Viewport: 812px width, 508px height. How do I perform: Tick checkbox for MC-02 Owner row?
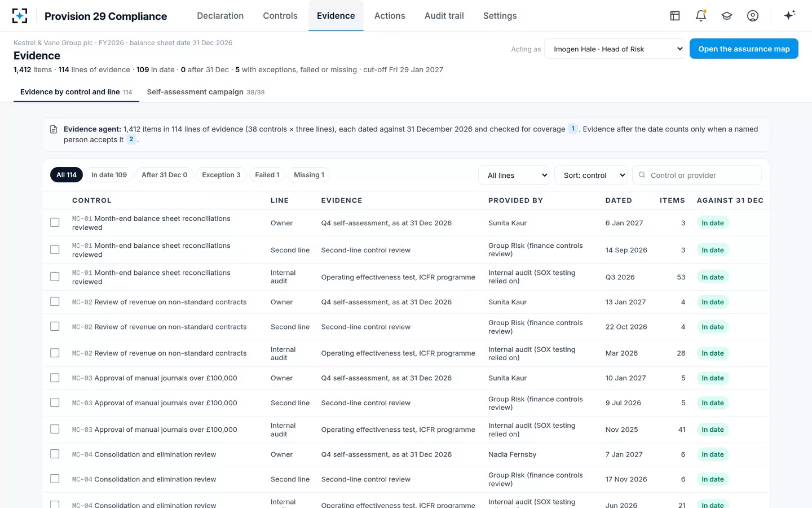click(55, 301)
